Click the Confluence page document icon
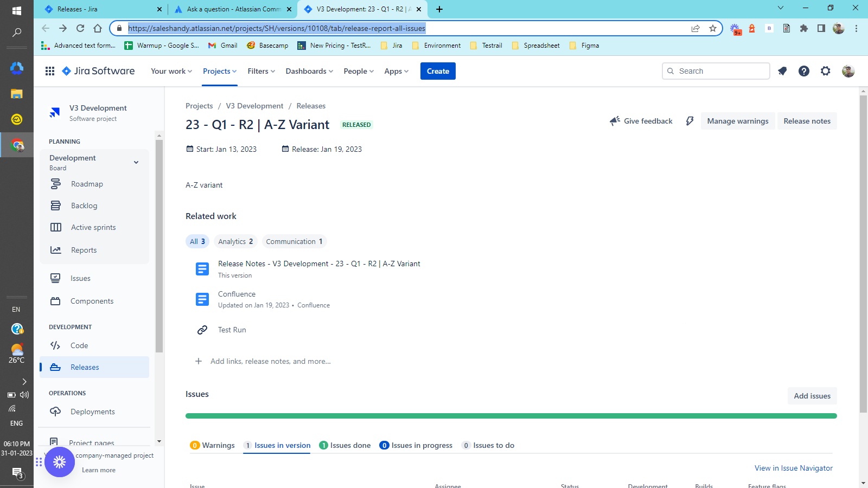This screenshot has width=868, height=488. (202, 299)
